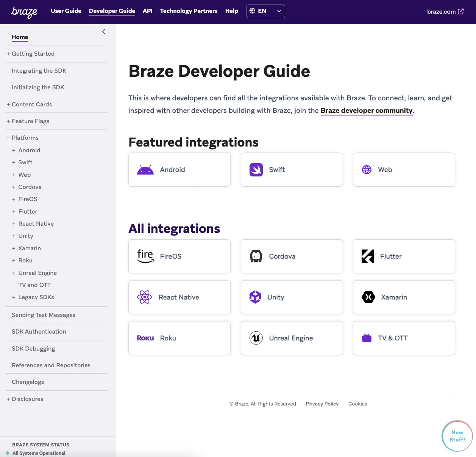Go to Home in the sidebar
Image resolution: width=476 pixels, height=457 pixels.
(20, 37)
